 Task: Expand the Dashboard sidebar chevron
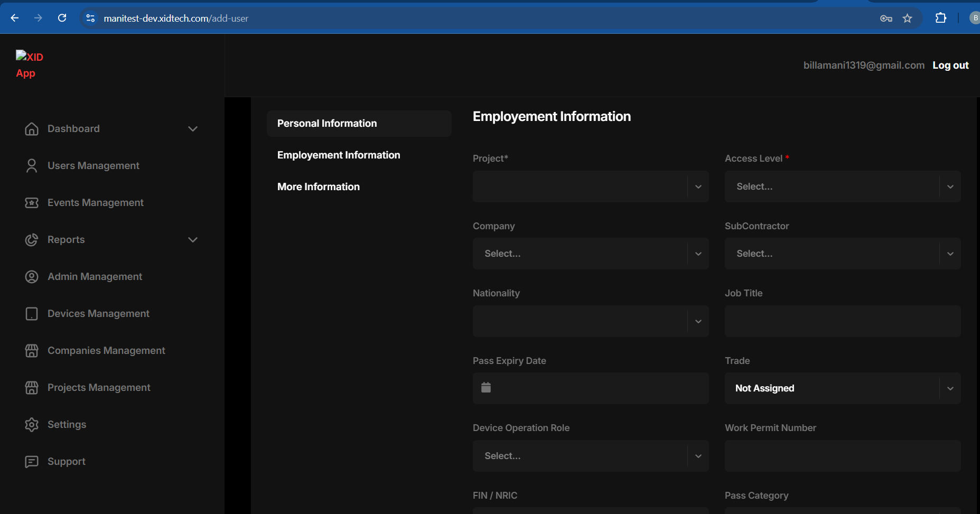pos(193,129)
